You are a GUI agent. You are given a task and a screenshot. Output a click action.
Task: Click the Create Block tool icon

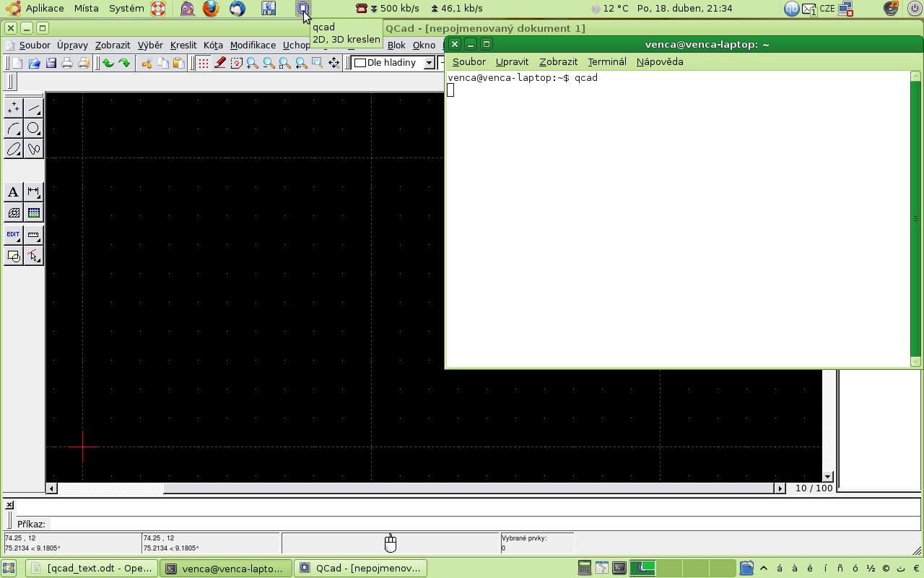click(x=14, y=255)
